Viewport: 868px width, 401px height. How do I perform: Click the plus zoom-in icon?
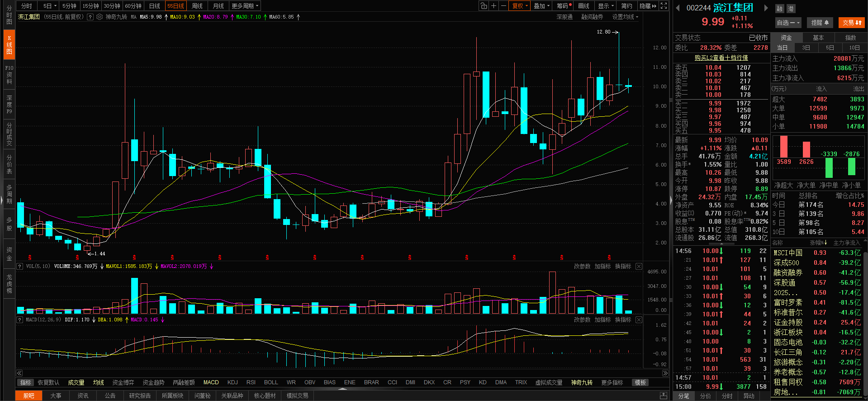coord(494,6)
